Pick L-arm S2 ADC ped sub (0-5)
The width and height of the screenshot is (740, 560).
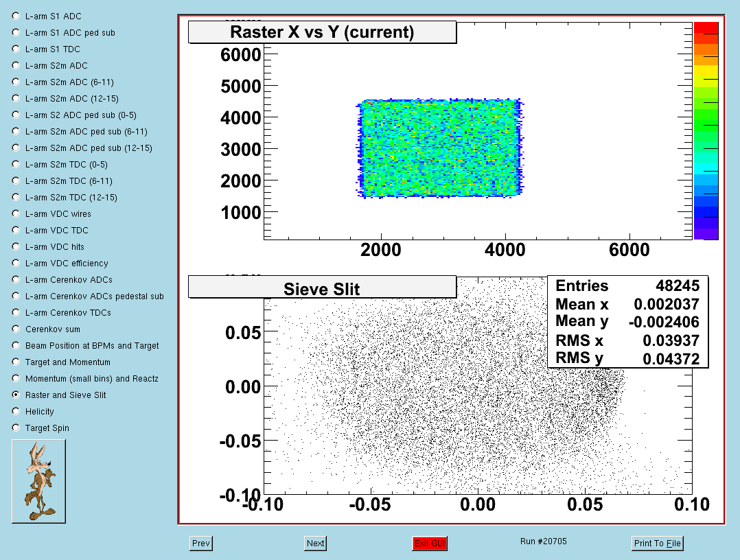(16, 115)
